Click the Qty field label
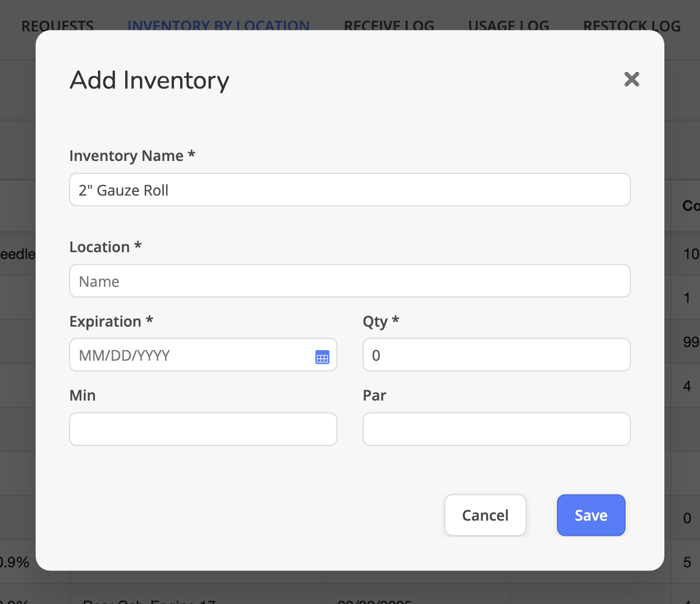The height and width of the screenshot is (604, 700). click(x=380, y=321)
